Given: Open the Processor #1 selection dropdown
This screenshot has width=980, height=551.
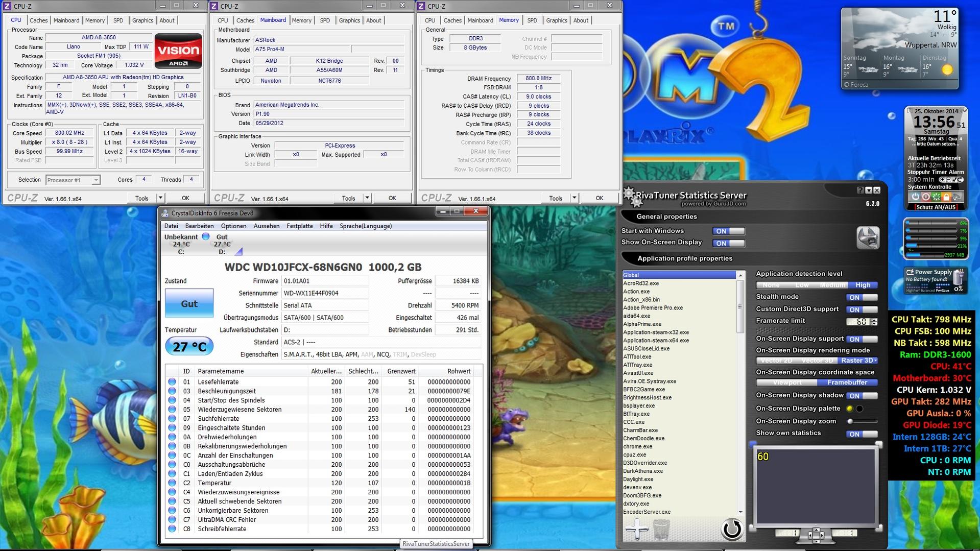Looking at the screenshot, I should tap(73, 180).
